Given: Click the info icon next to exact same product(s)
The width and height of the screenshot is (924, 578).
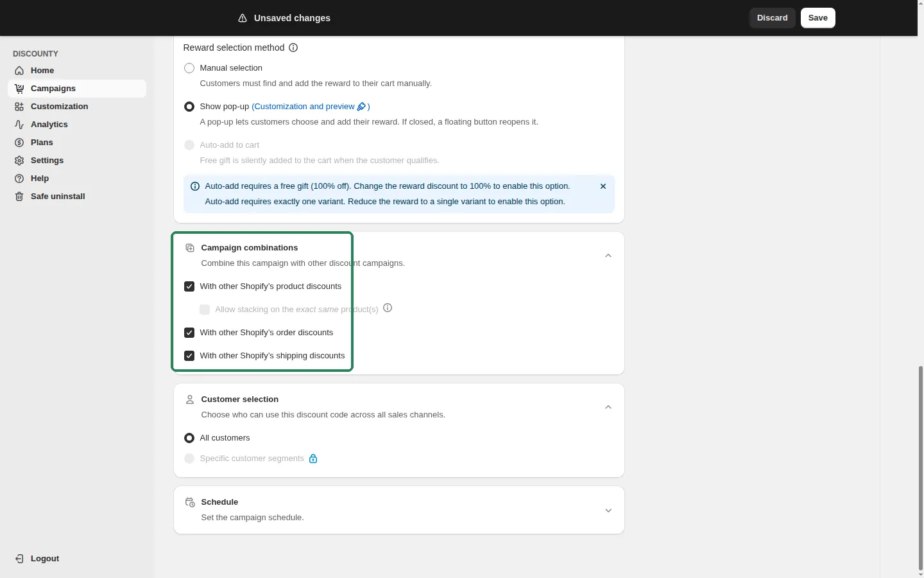Looking at the screenshot, I should tap(388, 308).
